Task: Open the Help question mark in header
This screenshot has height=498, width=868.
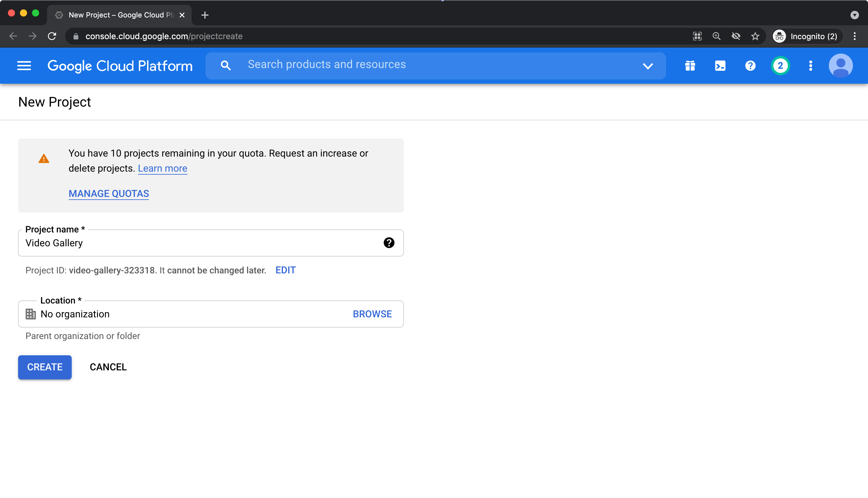Action: click(x=750, y=66)
